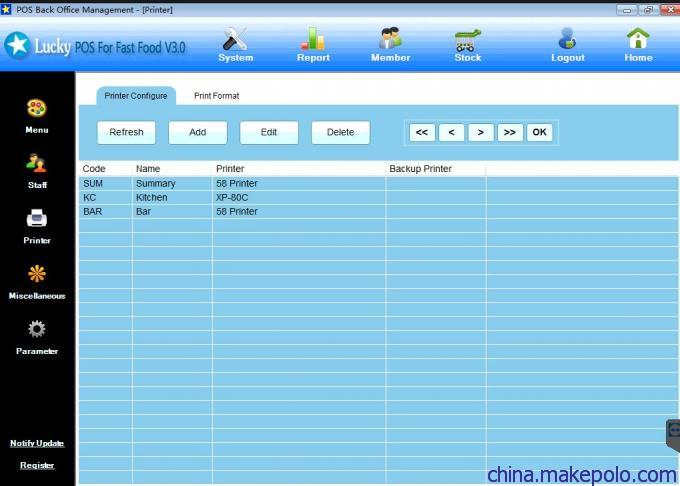Click the Name column header
This screenshot has height=486, width=680.
coord(172,169)
